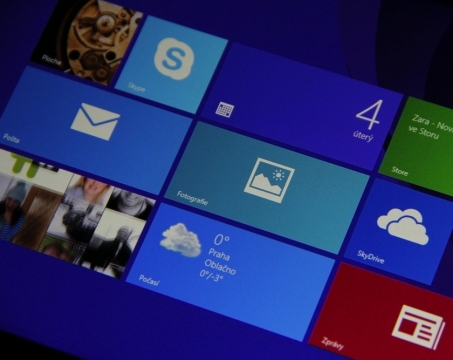Click the small calendar grid icon
This screenshot has height=360, width=453.
tap(225, 109)
